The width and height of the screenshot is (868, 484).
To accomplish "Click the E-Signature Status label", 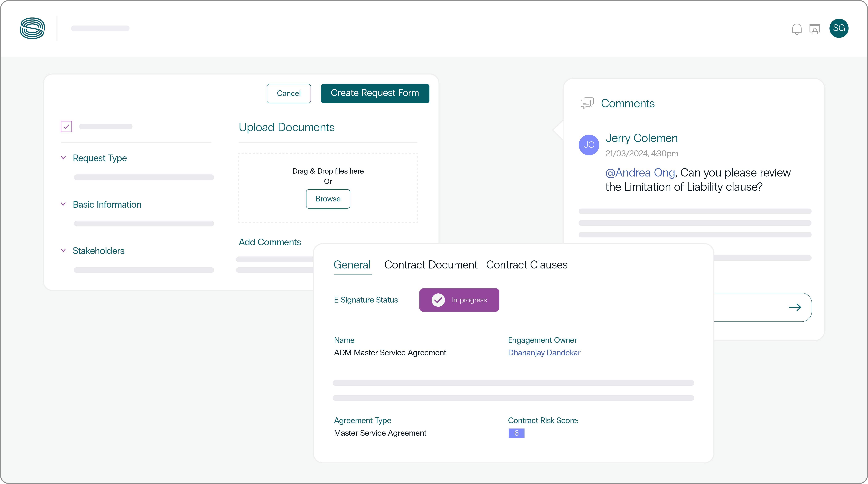I will (x=366, y=300).
